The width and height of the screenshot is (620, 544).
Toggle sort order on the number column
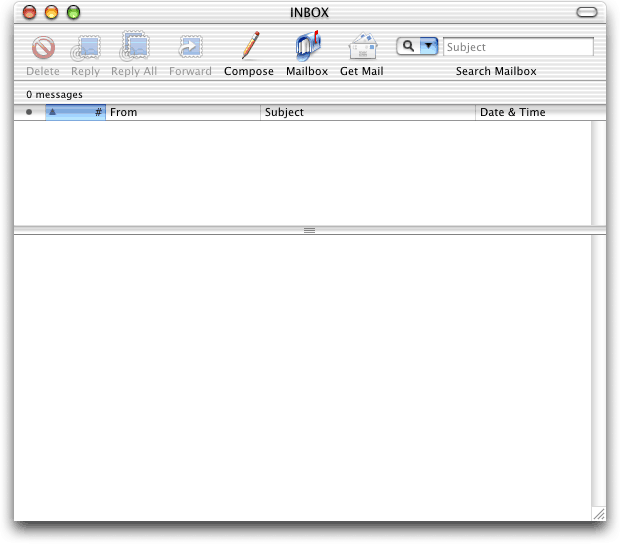pyautogui.click(x=75, y=112)
